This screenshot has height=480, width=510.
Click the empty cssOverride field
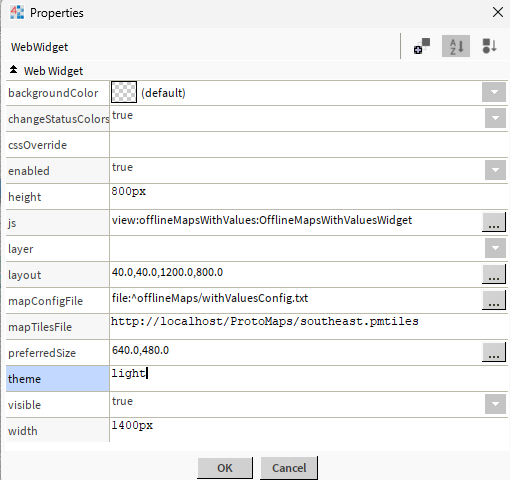308,144
